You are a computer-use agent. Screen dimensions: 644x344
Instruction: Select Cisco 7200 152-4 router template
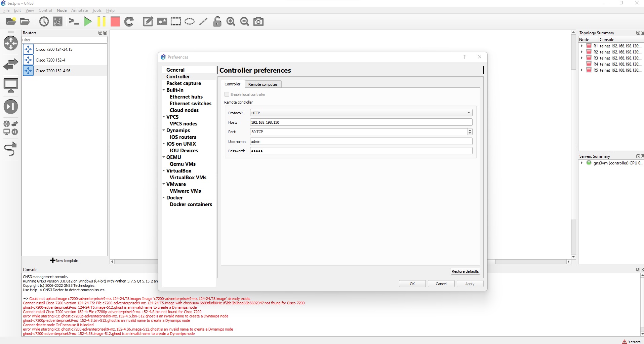pos(65,60)
